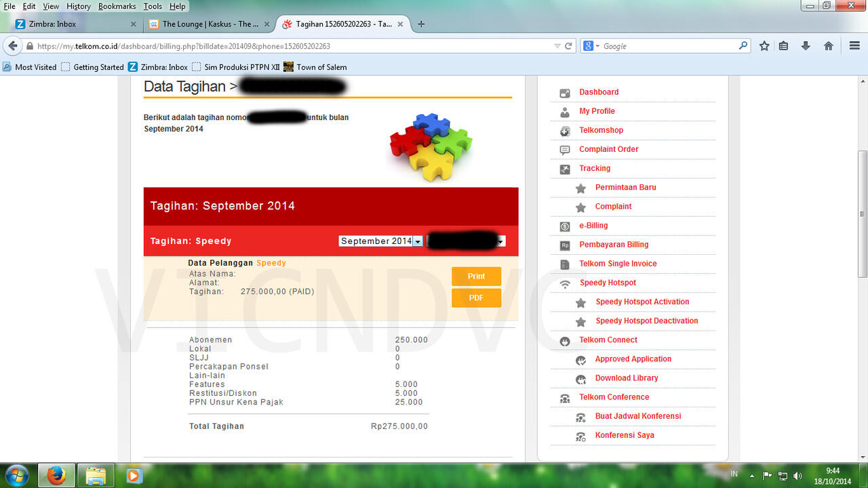Open the Pembayaran Billing sidebar link
Viewport: 868px width, 488px height.
coord(613,245)
